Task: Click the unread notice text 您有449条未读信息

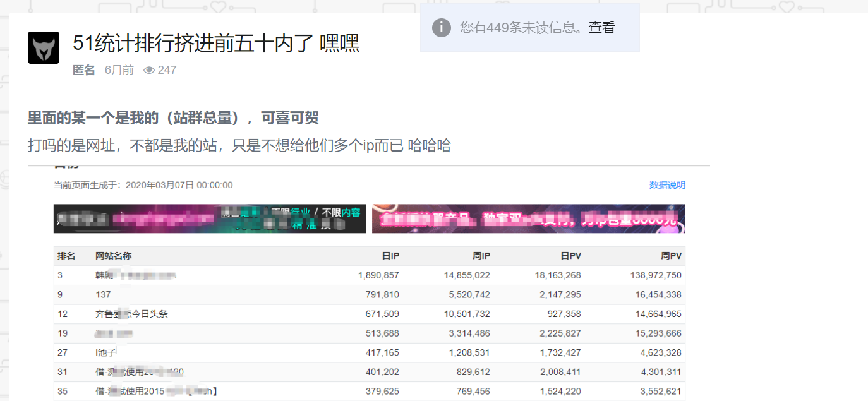Action: 521,28
